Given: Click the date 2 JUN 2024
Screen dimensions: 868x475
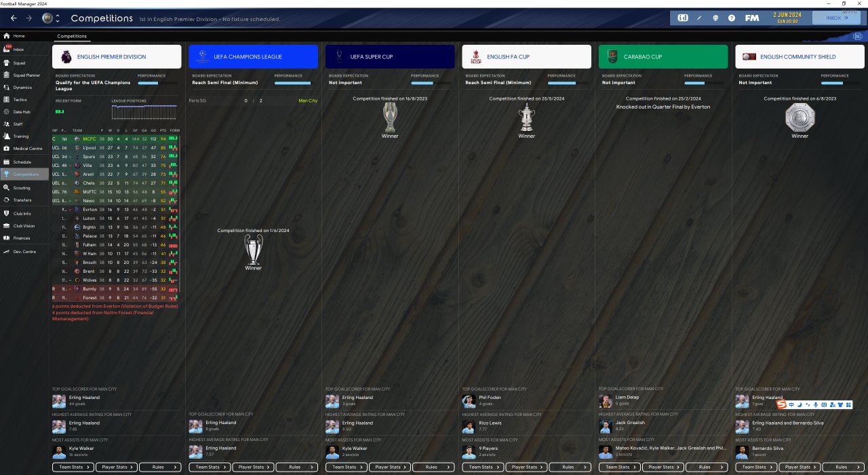Looking at the screenshot, I should 787,14.
